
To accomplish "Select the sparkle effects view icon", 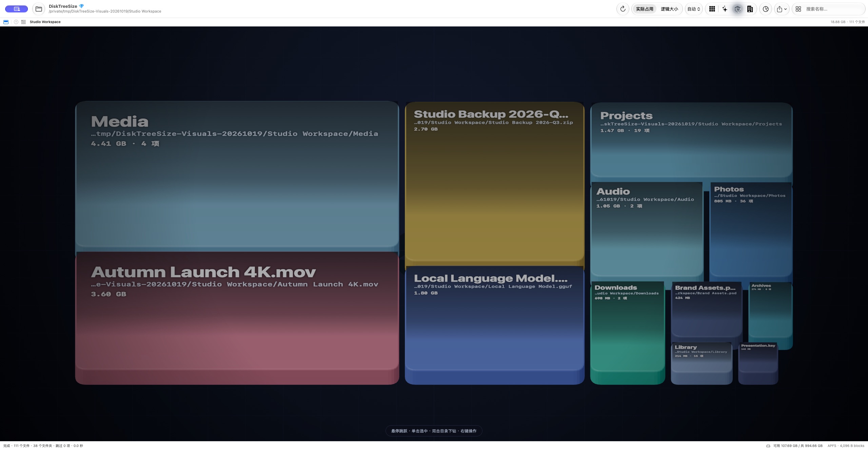I will pyautogui.click(x=725, y=9).
